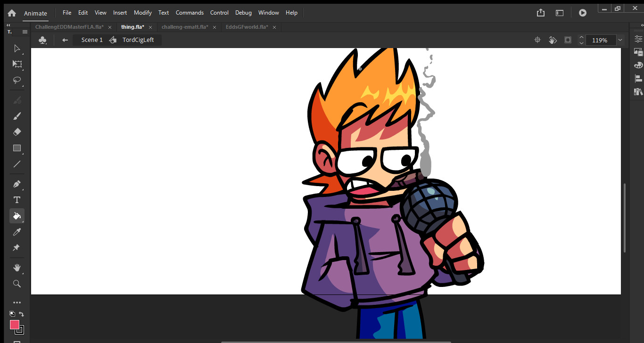This screenshot has height=343, width=644.
Task: Open the Library panel books icon
Action: click(638, 91)
